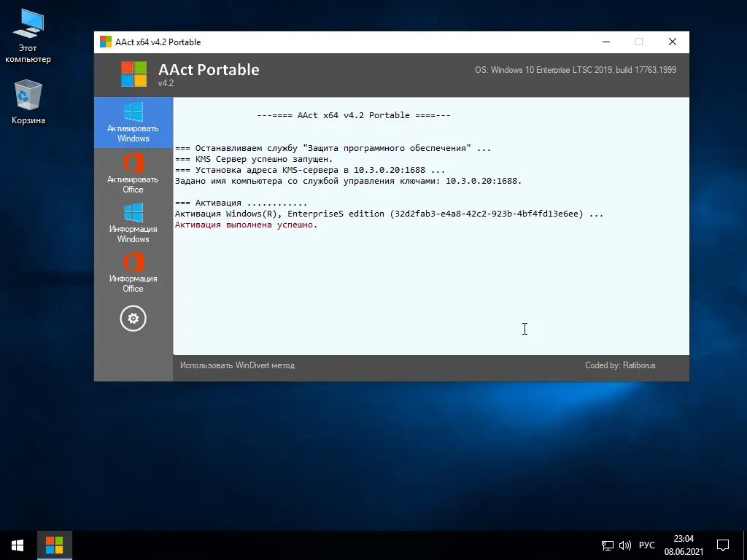Open the Информация Office panel
Viewport: 747px width, 560px height.
click(133, 273)
